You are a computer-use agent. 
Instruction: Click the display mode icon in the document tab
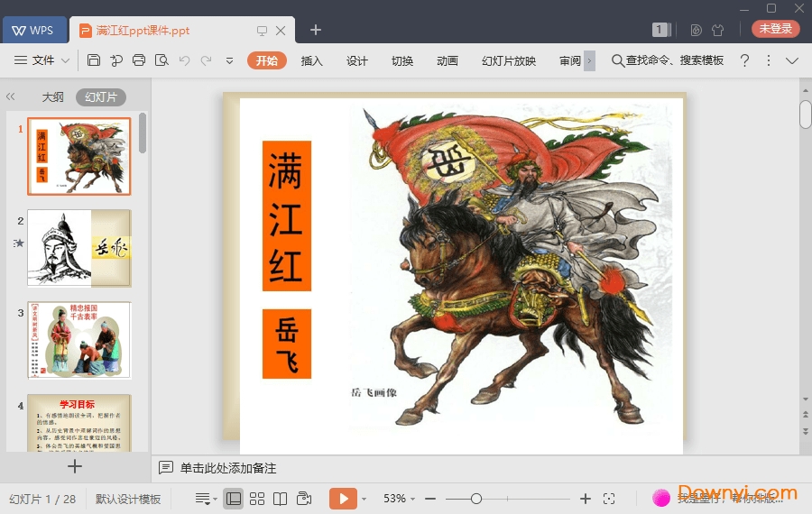coord(262,31)
